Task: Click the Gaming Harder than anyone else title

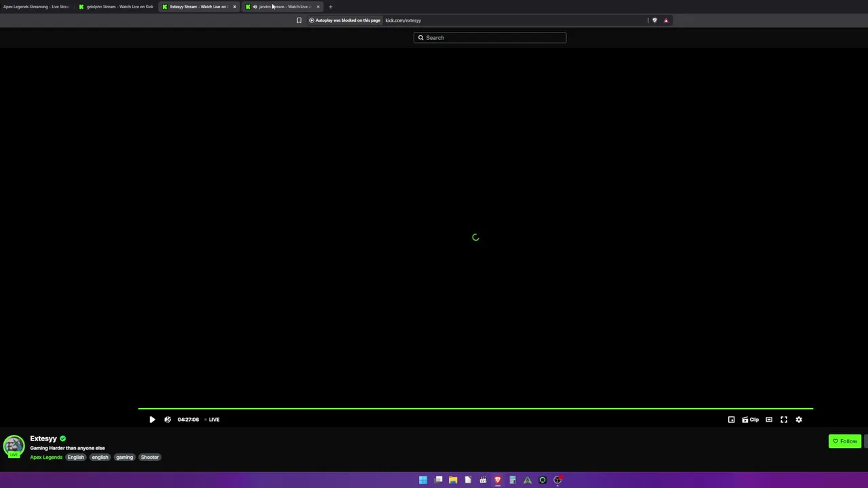Action: click(x=67, y=448)
